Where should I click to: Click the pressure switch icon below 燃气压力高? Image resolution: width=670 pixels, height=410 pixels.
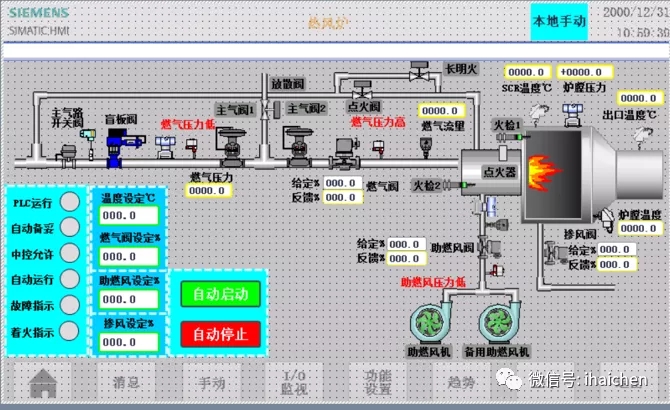pyautogui.click(x=378, y=147)
